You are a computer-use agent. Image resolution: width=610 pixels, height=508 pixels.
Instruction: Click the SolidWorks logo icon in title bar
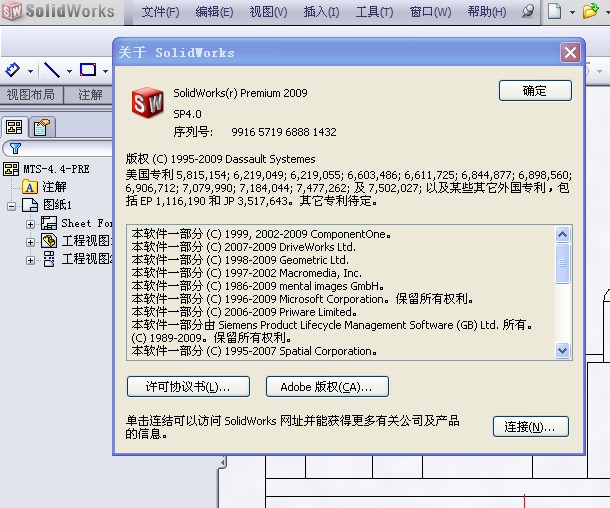point(12,11)
